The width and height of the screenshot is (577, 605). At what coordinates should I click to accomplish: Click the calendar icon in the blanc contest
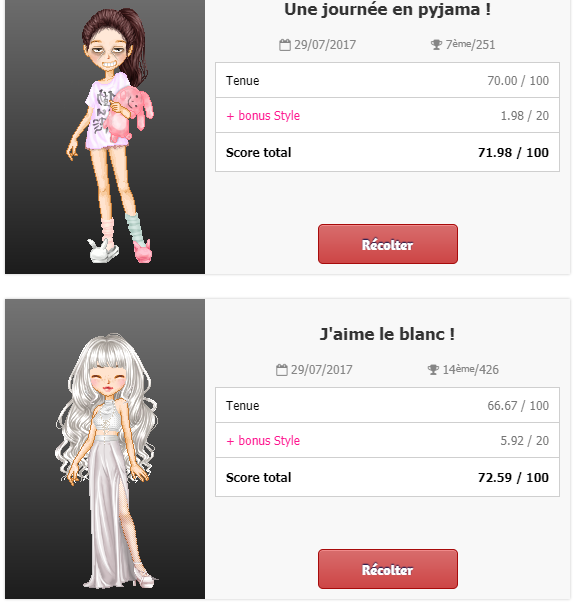pos(282,370)
